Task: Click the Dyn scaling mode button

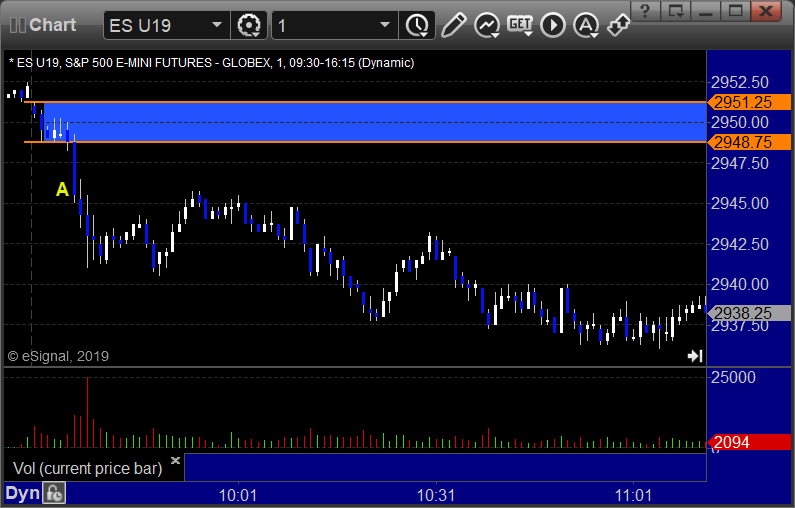Action: [22, 493]
